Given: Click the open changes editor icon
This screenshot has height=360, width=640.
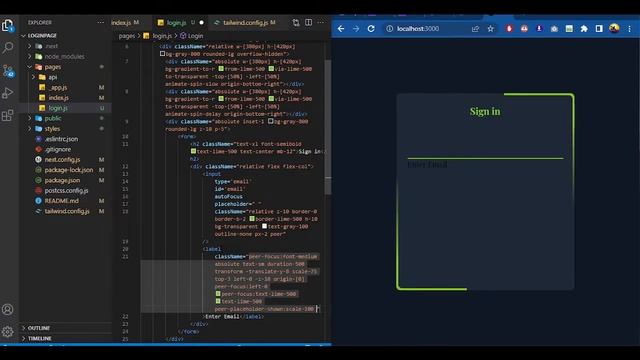Looking at the screenshot, I should [296, 23].
